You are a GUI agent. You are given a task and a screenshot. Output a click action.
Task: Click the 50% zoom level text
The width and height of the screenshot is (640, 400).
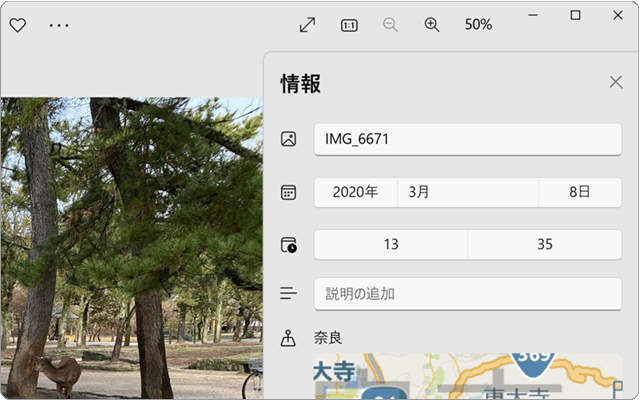click(x=478, y=25)
